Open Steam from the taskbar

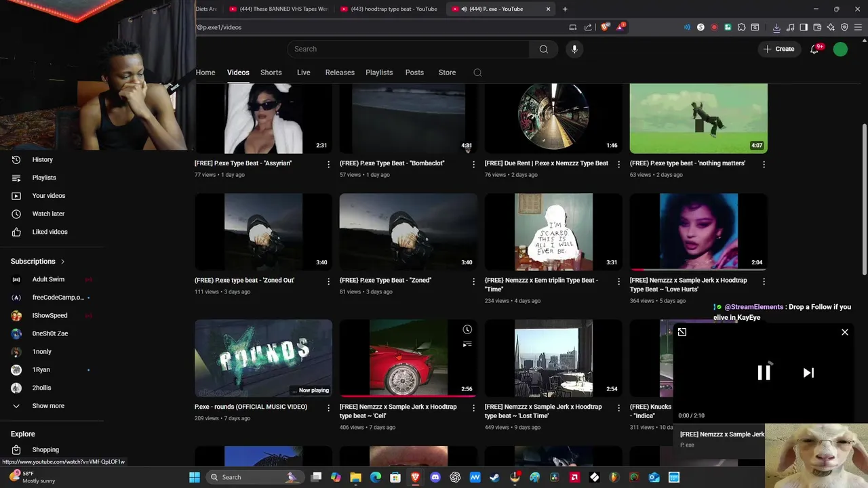point(495,477)
